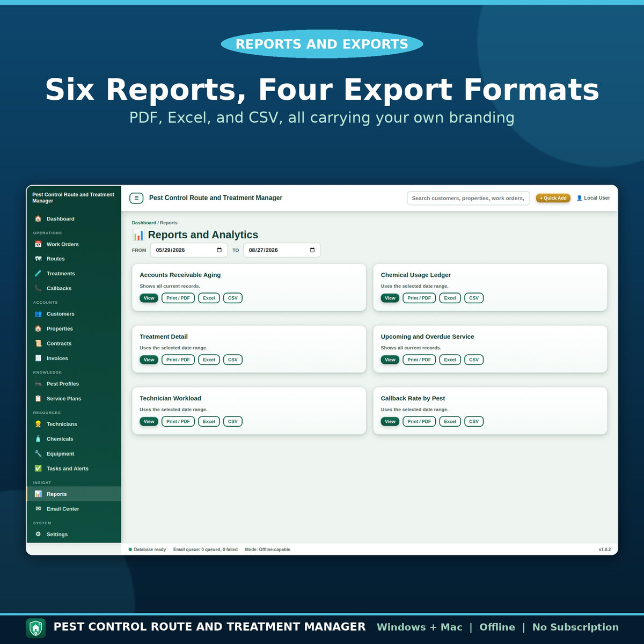View the Treatment Detail report

point(149,360)
